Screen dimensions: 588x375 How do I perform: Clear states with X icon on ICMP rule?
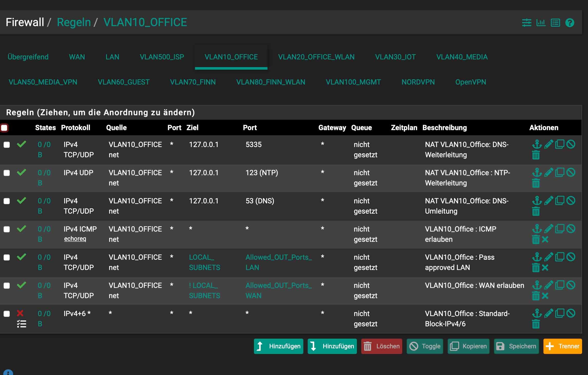(545, 239)
